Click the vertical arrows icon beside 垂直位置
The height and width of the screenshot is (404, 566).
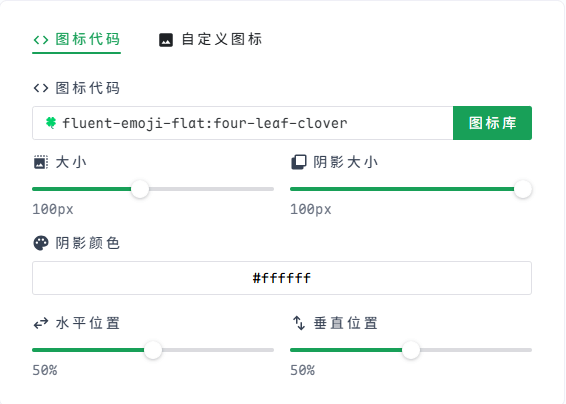299,323
